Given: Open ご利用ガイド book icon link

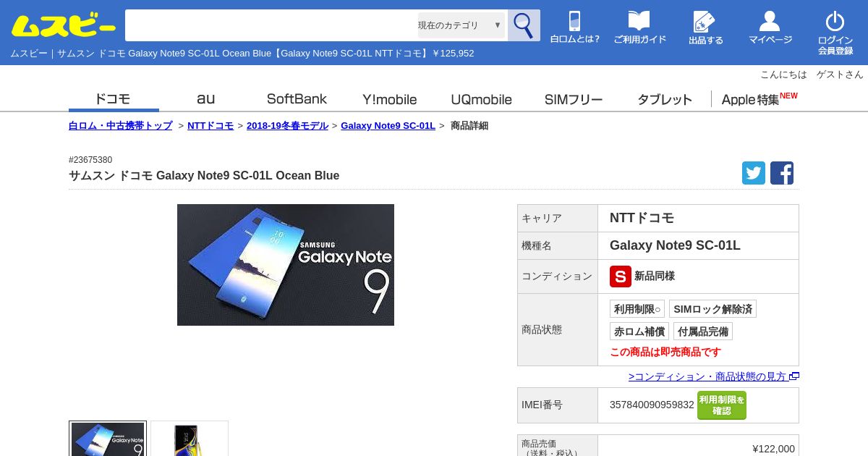Looking at the screenshot, I should 639,28.
